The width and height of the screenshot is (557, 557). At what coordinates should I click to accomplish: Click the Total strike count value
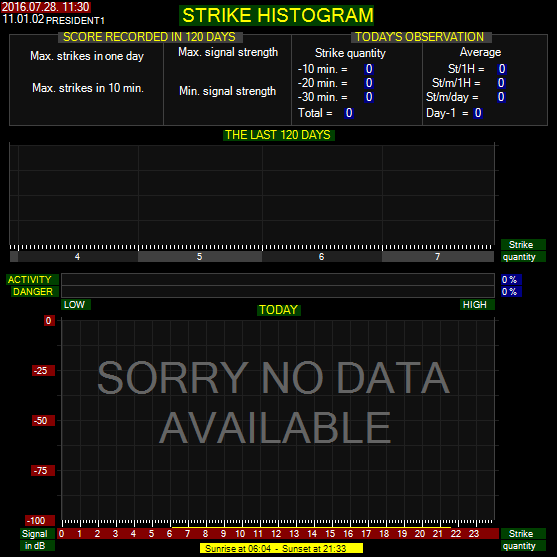pos(349,113)
